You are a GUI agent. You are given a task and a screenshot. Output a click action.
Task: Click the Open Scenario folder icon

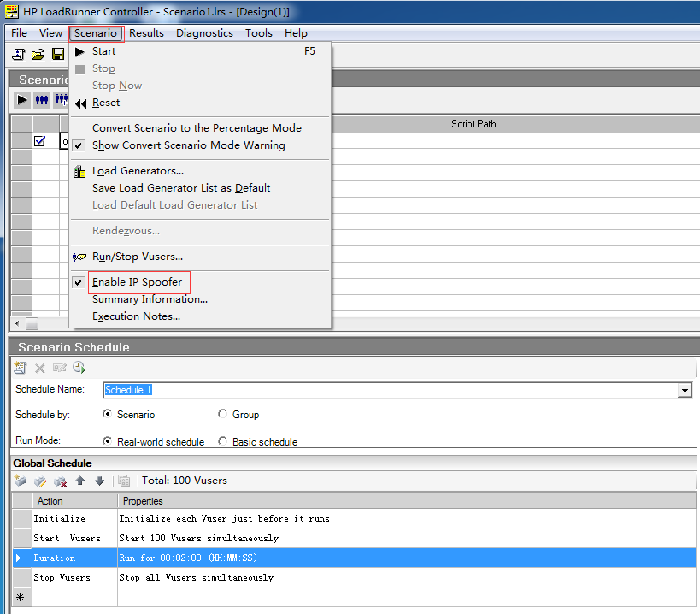pyautogui.click(x=38, y=55)
